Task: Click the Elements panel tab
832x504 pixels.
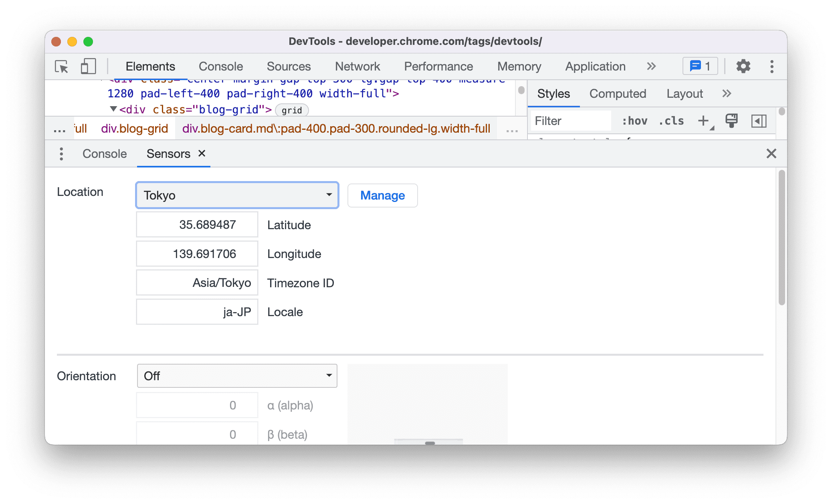Action: click(150, 65)
